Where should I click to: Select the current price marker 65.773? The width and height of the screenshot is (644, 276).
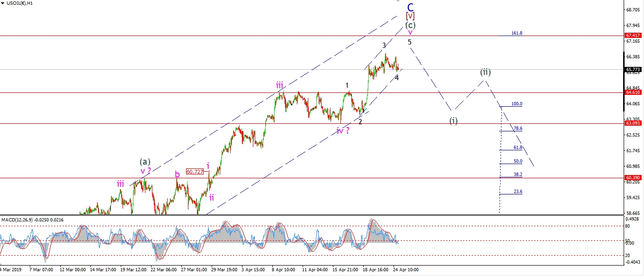tap(633, 69)
